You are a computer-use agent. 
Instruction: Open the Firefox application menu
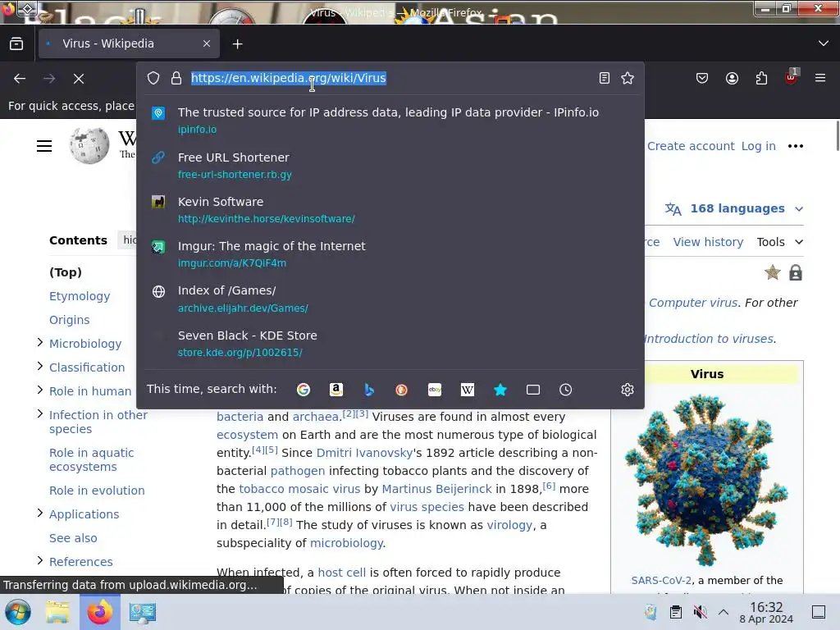pos(820,79)
